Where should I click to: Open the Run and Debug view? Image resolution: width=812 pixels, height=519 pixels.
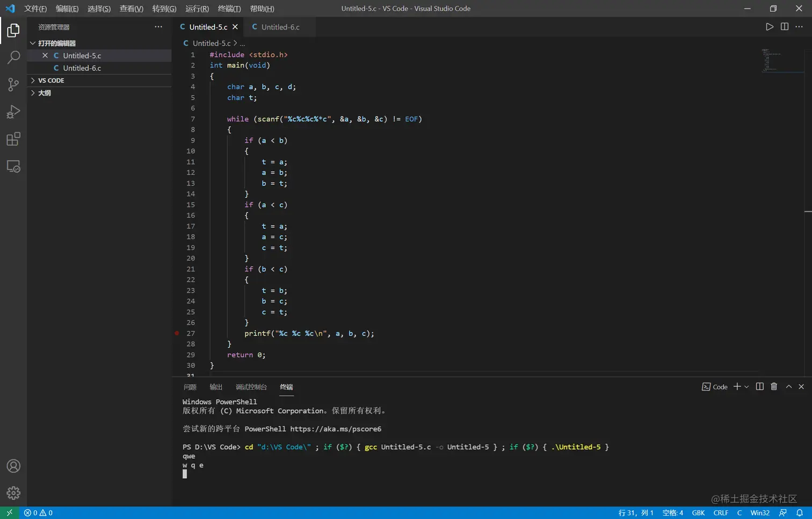click(13, 112)
